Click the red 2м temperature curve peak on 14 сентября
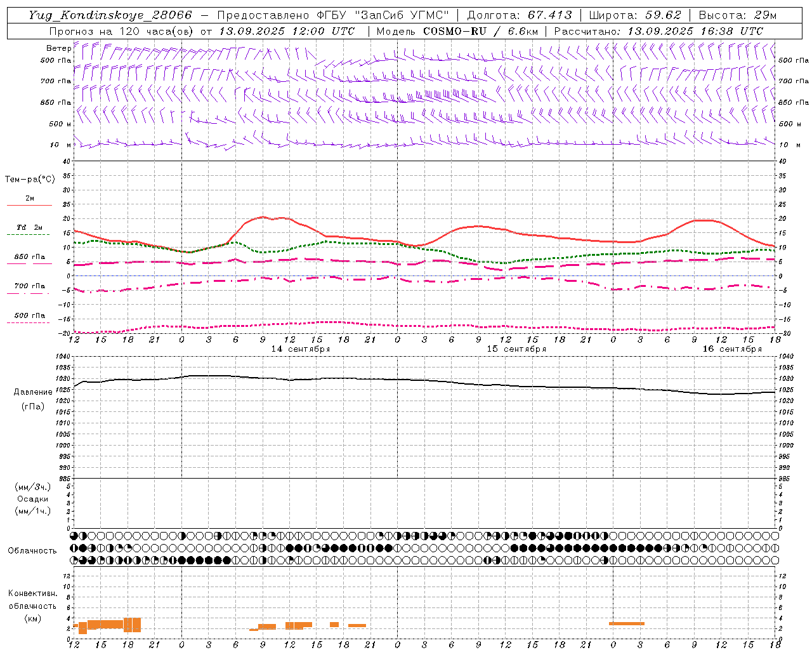This screenshot has width=812, height=650. click(x=263, y=217)
